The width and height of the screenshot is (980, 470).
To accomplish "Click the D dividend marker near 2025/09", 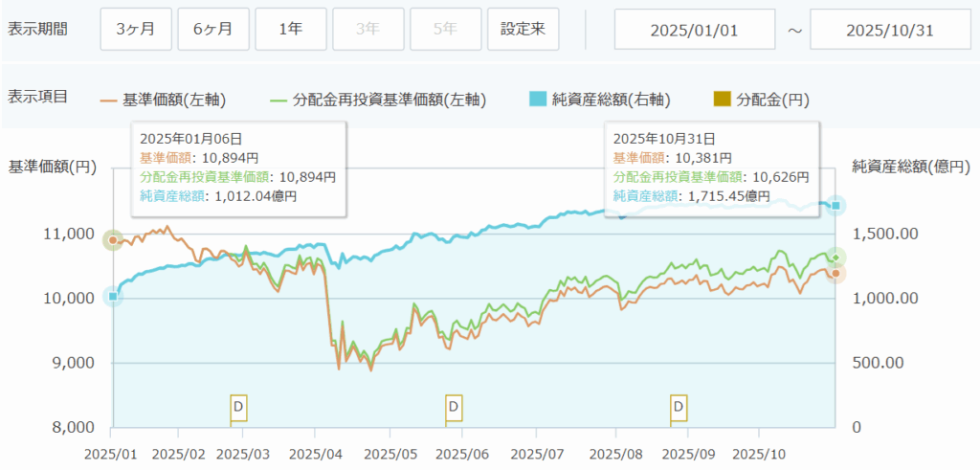I will pos(679,408).
